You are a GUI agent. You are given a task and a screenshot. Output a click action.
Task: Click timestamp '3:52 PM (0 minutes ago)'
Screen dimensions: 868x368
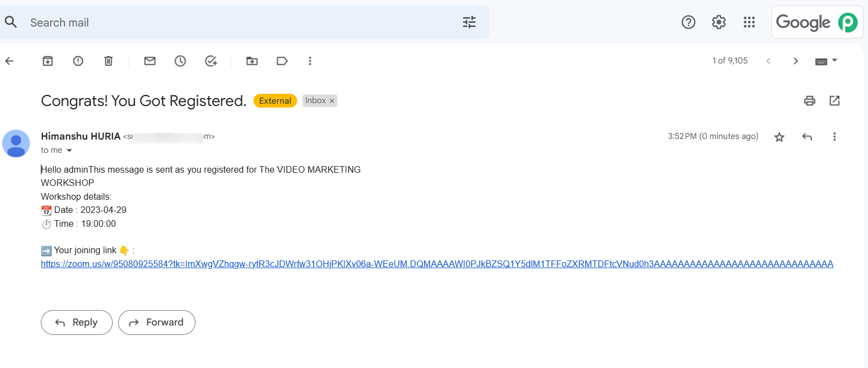point(713,136)
